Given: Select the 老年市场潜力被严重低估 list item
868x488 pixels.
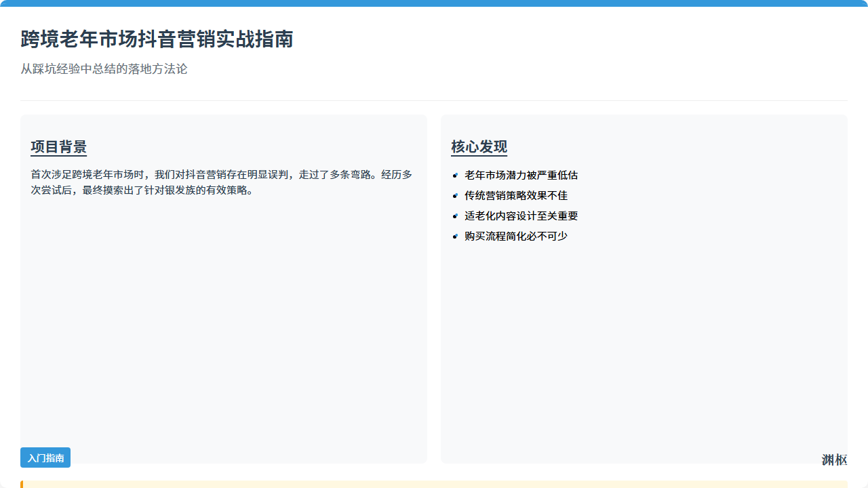Looking at the screenshot, I should click(521, 176).
